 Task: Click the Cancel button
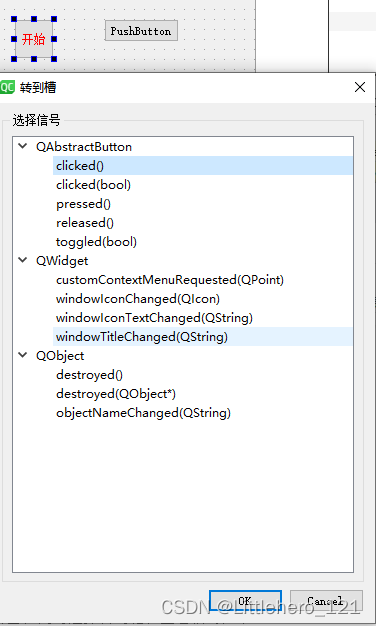pos(326,601)
